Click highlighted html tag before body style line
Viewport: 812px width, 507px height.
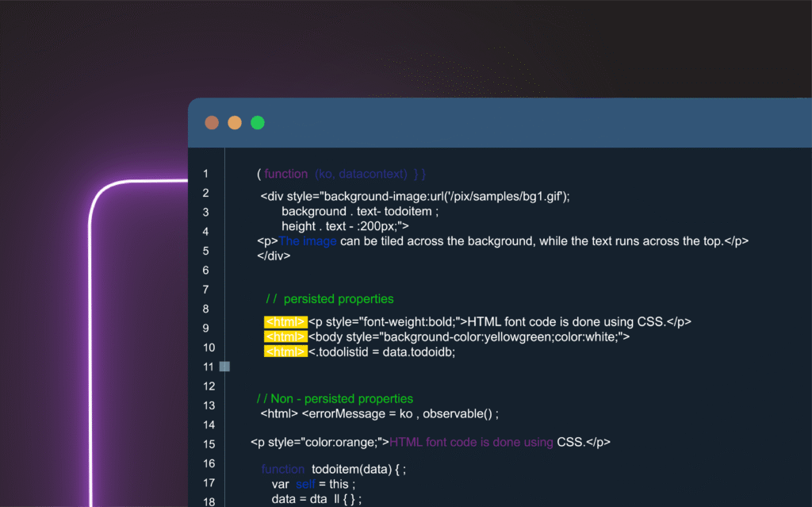pyautogui.click(x=285, y=337)
